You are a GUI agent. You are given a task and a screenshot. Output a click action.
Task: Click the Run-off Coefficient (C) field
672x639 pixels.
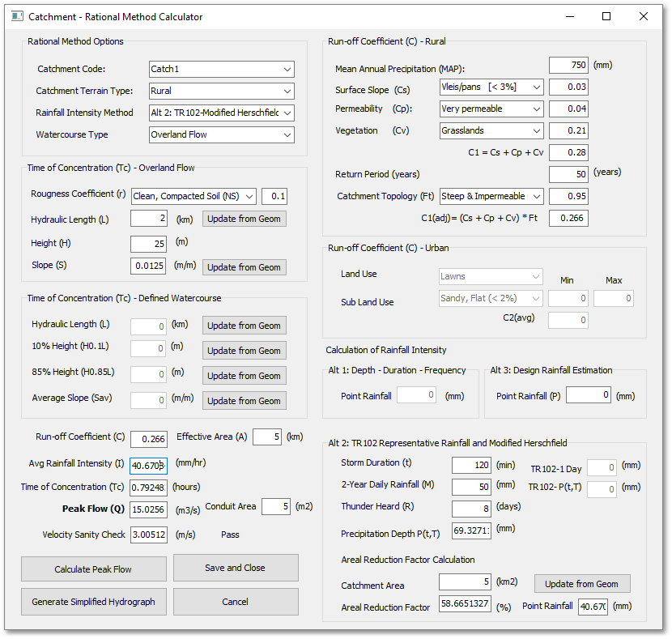(149, 439)
